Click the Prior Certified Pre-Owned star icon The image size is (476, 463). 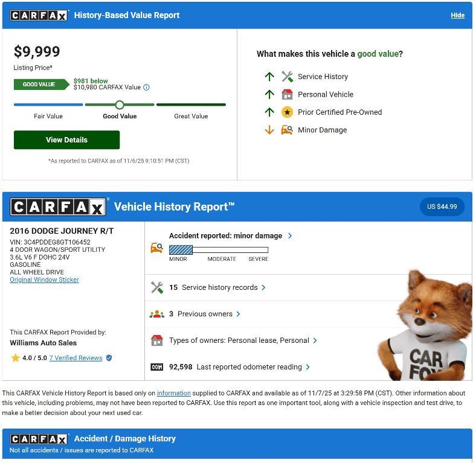pyautogui.click(x=287, y=112)
